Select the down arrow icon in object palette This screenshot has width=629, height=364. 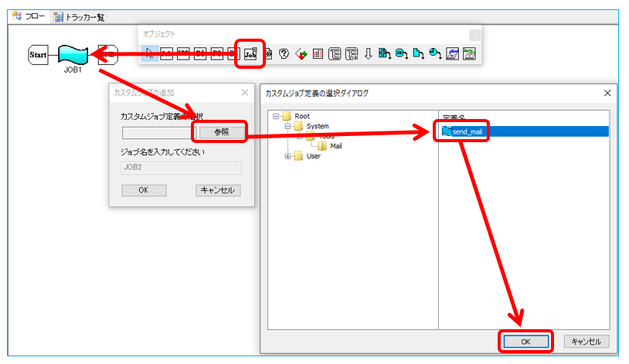click(369, 54)
